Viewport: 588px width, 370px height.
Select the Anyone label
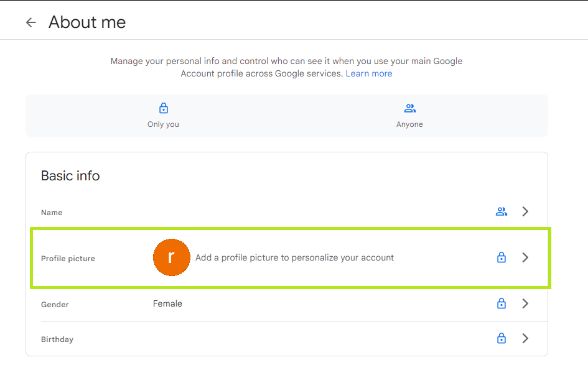pyautogui.click(x=409, y=124)
